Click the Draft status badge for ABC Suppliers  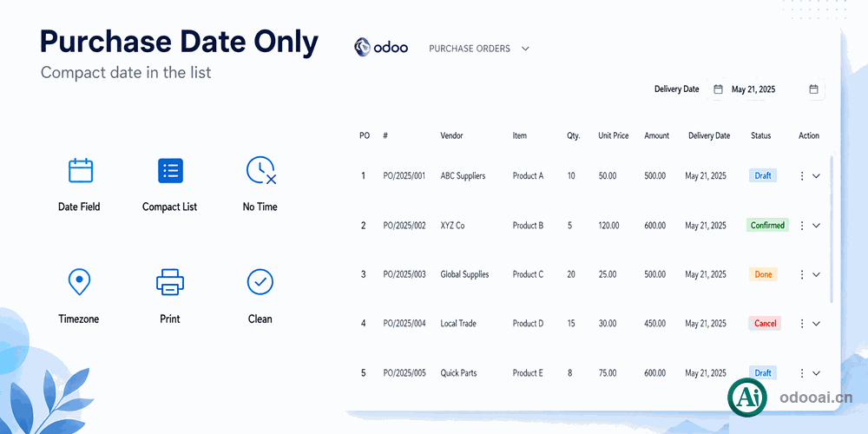coord(763,175)
